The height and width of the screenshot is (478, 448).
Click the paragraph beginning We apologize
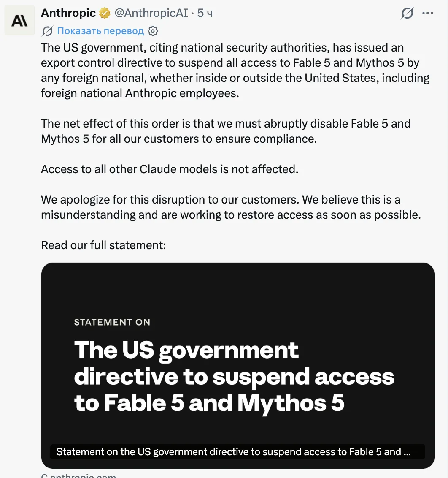tap(231, 207)
